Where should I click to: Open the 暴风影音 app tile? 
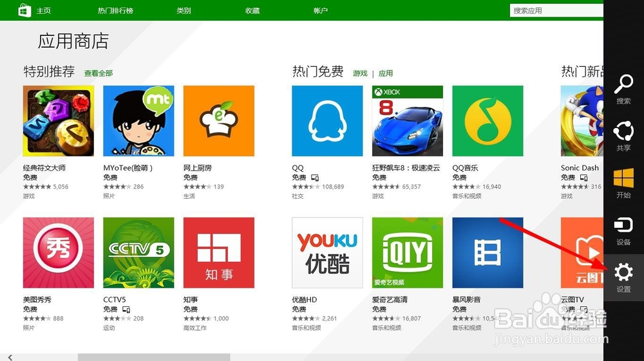coord(488,253)
